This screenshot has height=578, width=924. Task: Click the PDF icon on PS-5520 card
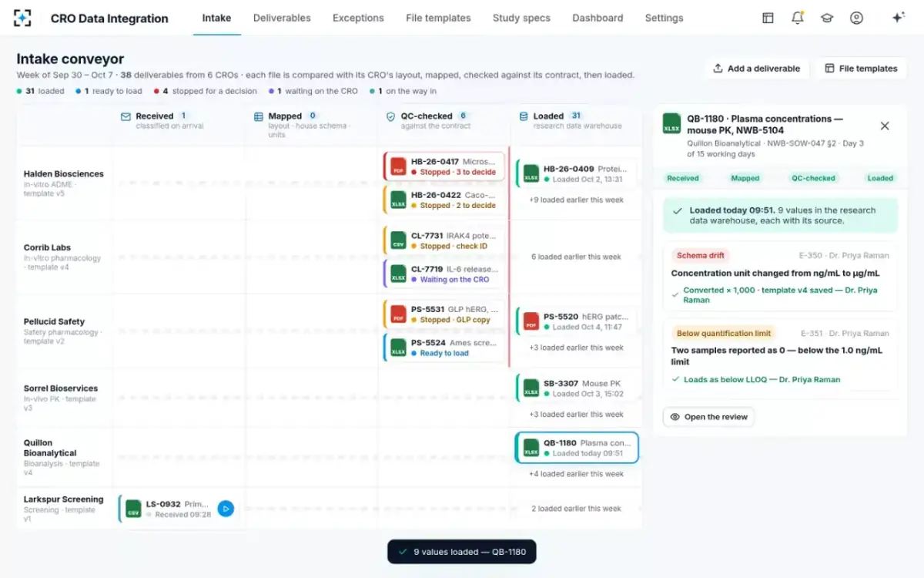point(531,321)
